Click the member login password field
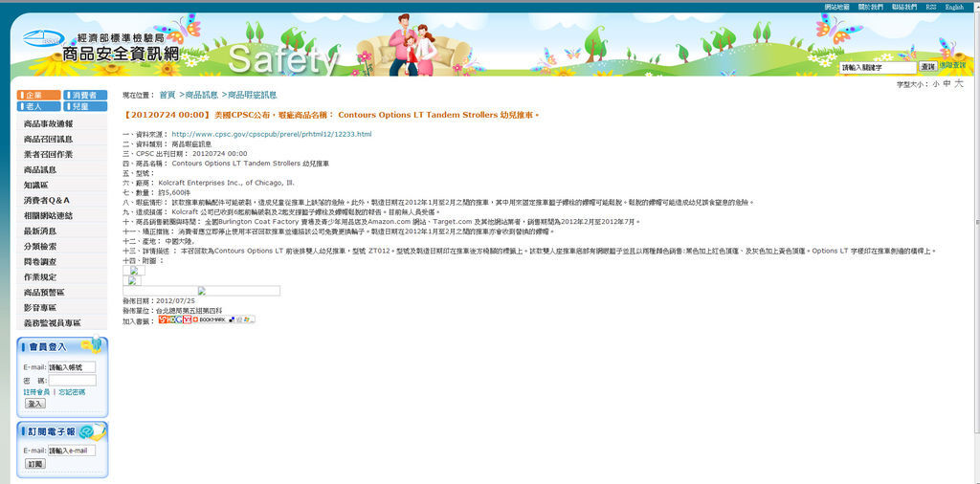Viewport: 980px width, 484px height. [73, 381]
